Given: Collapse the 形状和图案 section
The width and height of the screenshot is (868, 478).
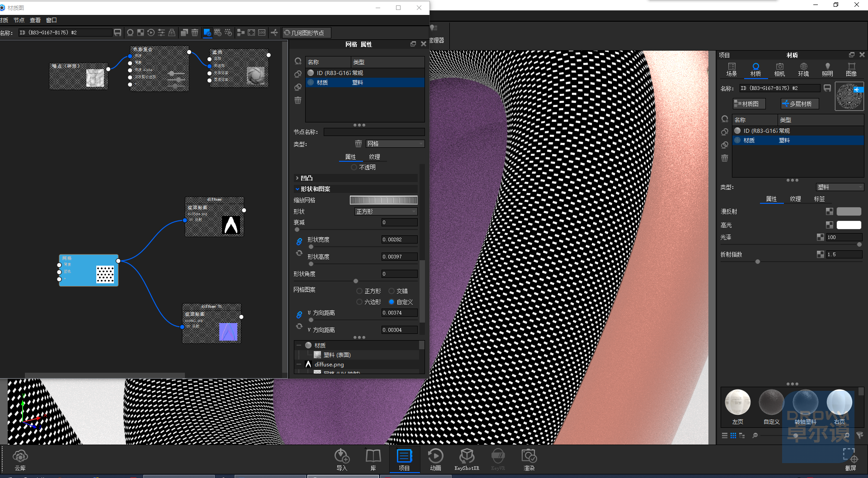Looking at the screenshot, I should (x=297, y=189).
